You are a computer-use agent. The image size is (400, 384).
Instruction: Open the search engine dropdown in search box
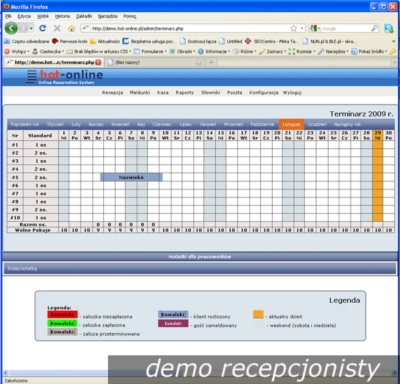pos(314,28)
